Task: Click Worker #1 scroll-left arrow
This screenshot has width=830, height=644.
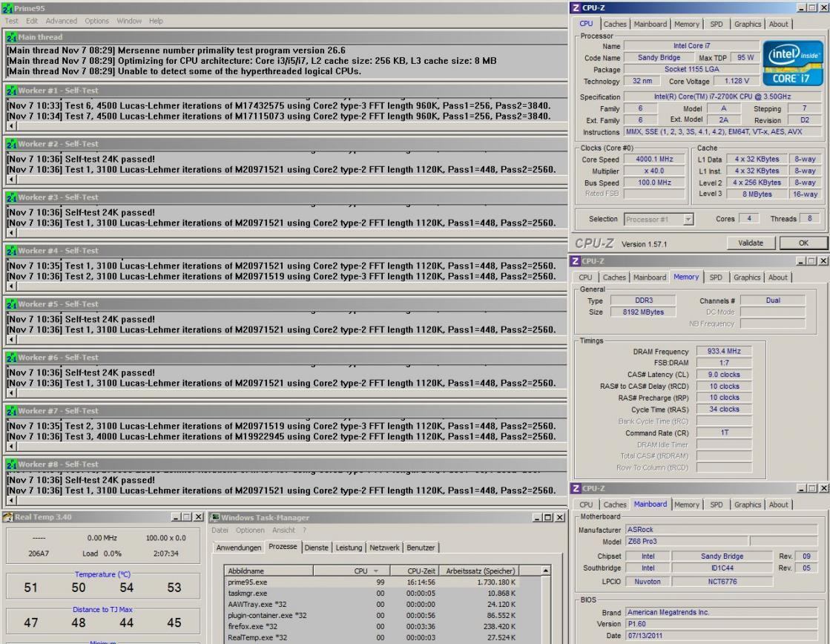Action: click(12, 126)
